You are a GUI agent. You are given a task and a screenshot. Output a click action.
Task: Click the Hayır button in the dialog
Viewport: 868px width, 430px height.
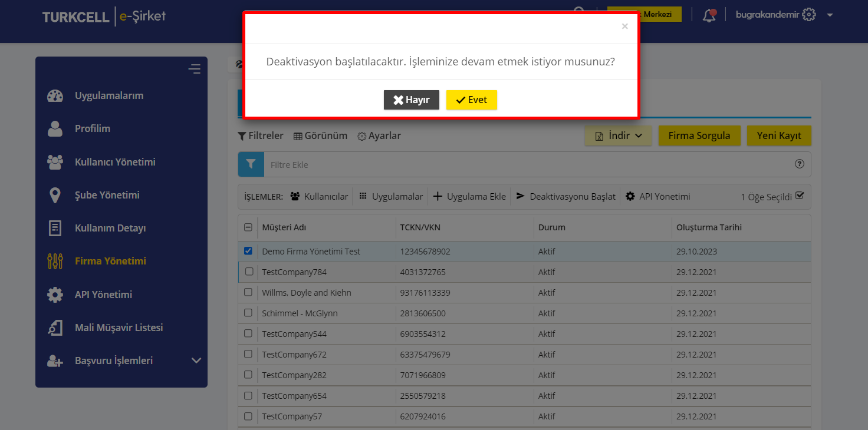411,100
